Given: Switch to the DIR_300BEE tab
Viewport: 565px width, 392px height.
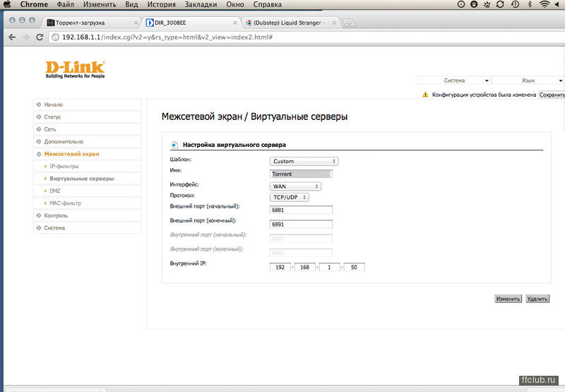Looking at the screenshot, I should [x=191, y=23].
